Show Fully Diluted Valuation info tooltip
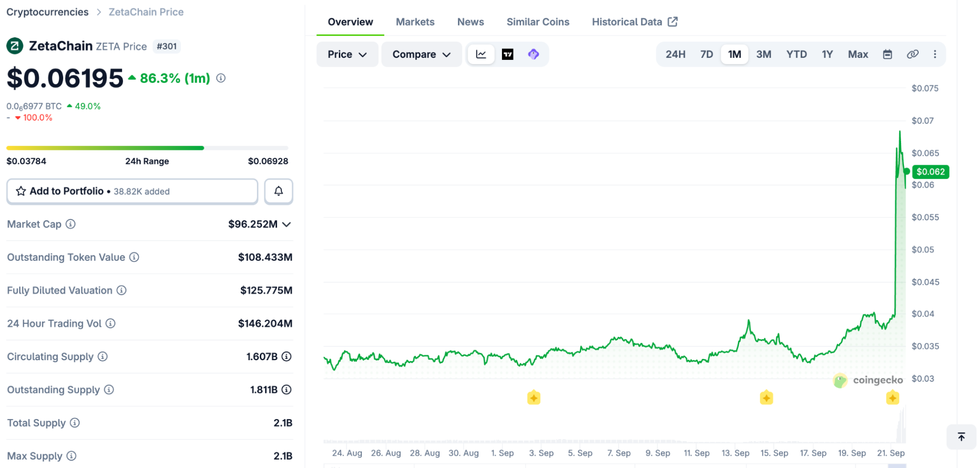Screen dimensions: 980x468 (122, 290)
